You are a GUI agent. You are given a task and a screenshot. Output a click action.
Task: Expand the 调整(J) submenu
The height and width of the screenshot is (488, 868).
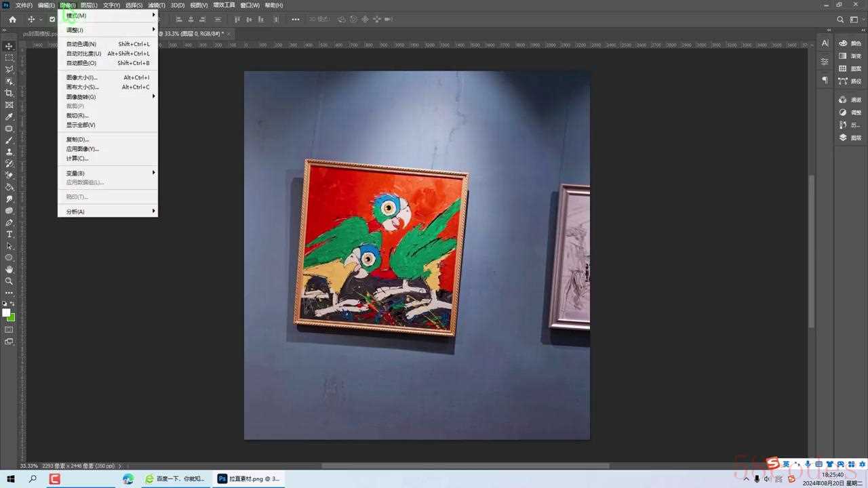(108, 30)
